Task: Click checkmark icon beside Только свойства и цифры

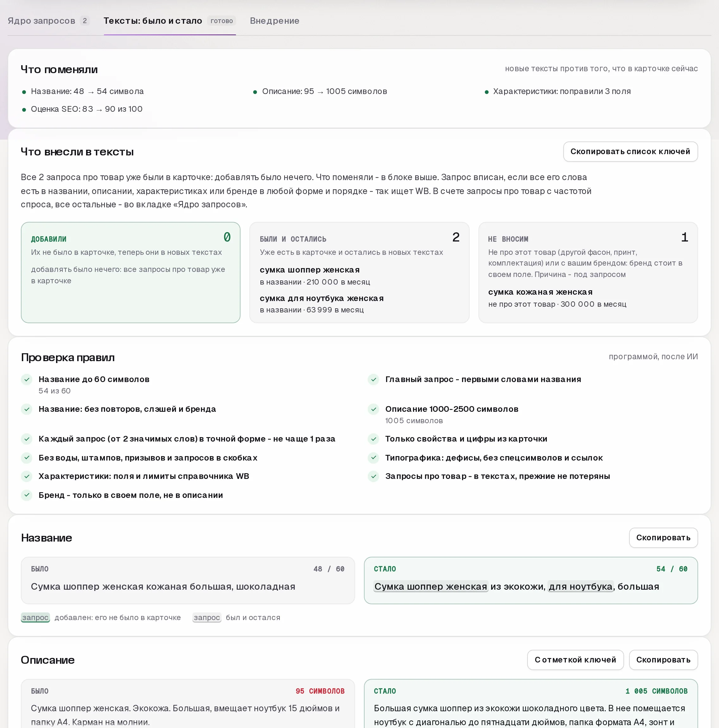Action: pos(373,439)
